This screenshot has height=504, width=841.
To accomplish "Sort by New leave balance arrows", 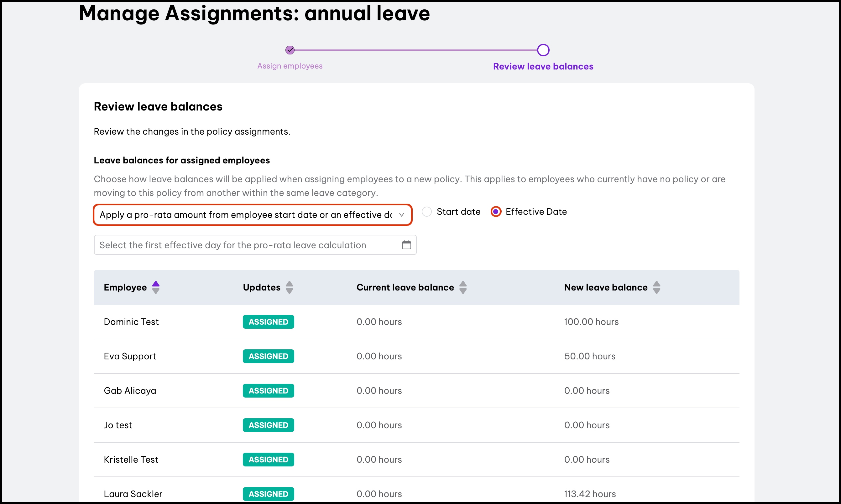I will 656,287.
